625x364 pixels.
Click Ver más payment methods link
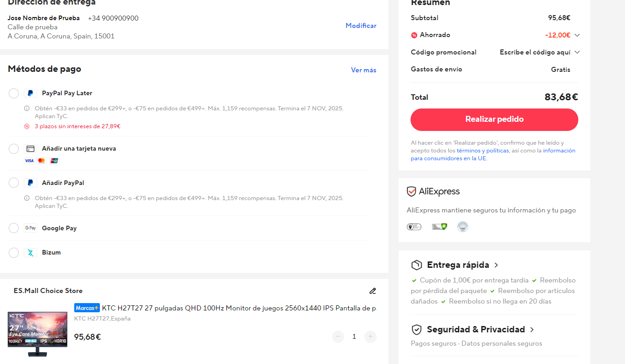(364, 70)
